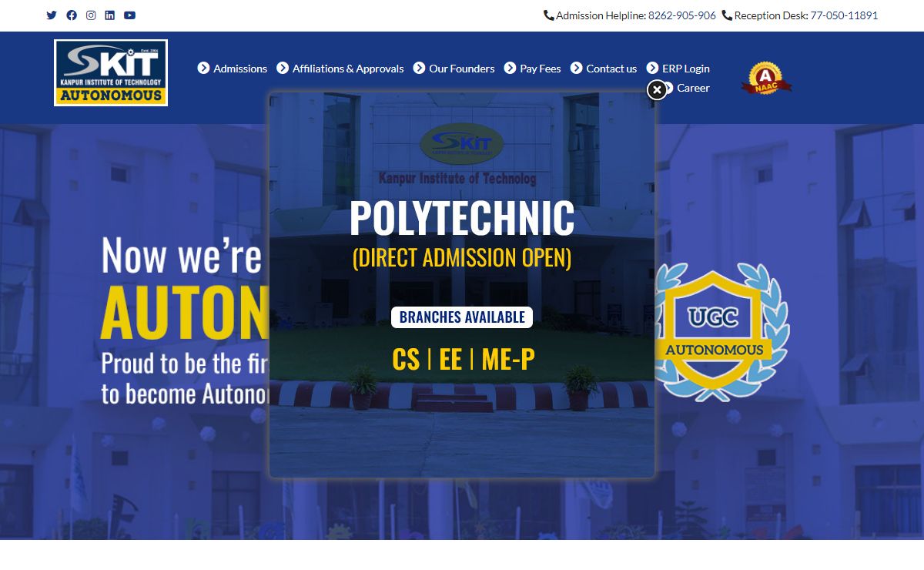Open the Facebook social icon
Image resolution: width=924 pixels, height=570 pixels.
tap(72, 15)
